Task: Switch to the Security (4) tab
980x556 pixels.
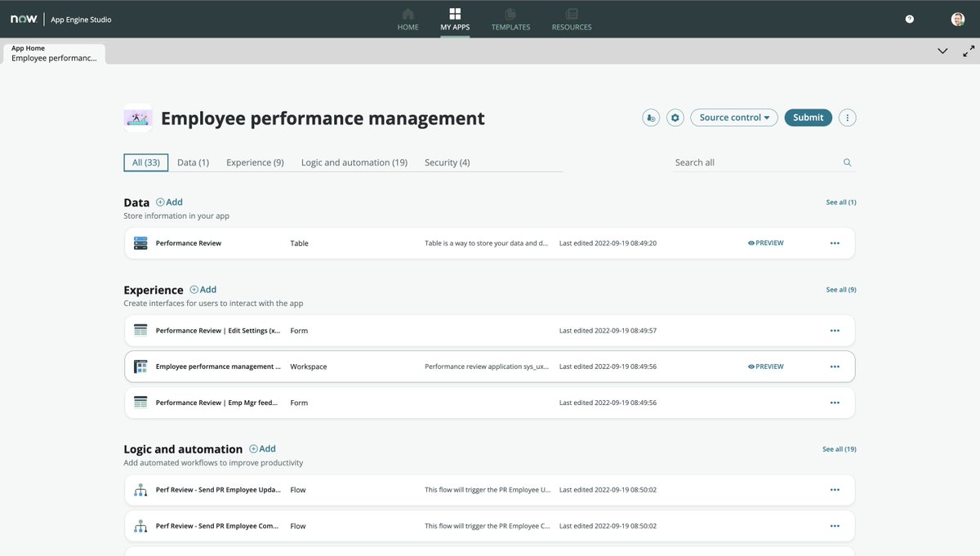Action: tap(448, 162)
